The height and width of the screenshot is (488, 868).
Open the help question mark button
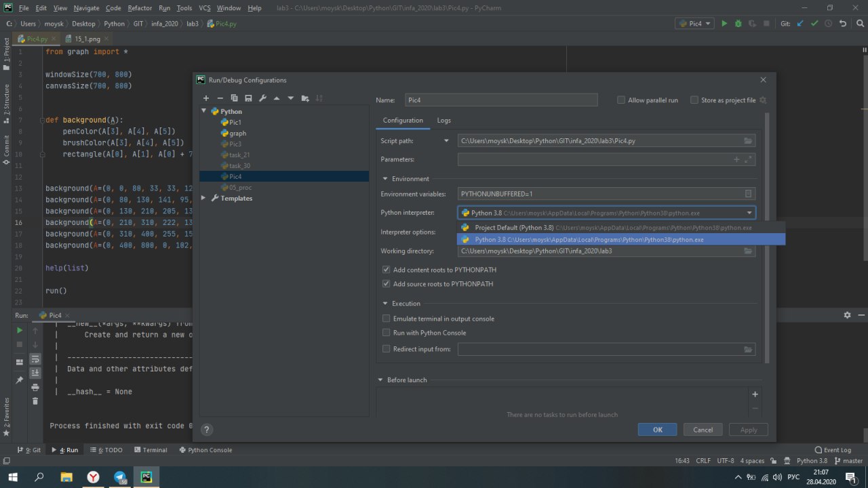pos(208,429)
